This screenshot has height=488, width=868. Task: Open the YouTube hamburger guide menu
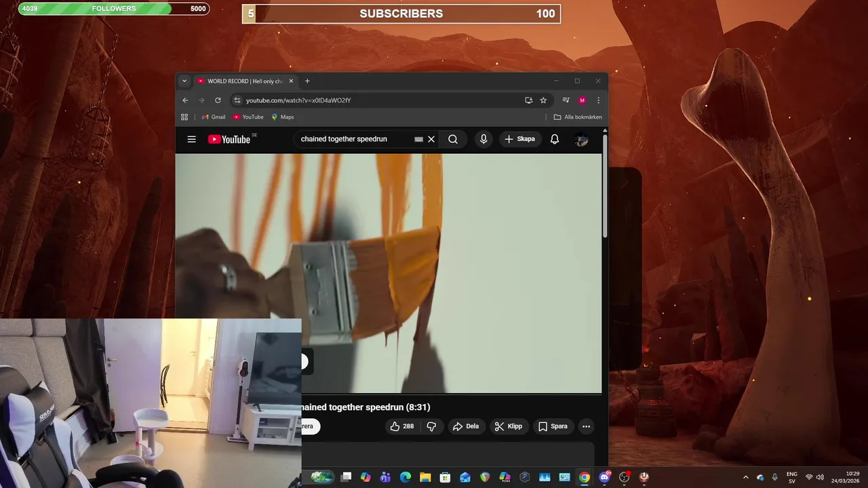[192, 139]
